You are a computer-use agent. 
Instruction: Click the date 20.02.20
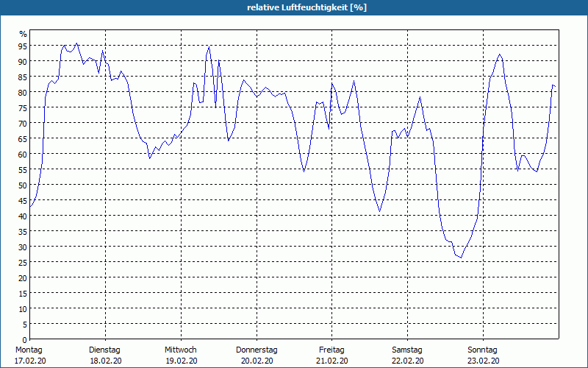tap(257, 361)
